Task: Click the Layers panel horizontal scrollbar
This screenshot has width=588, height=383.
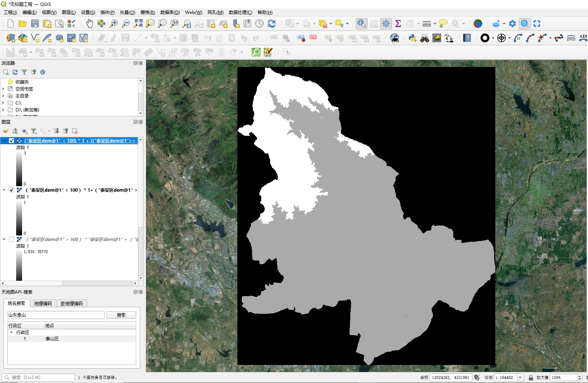Action: tap(69, 283)
